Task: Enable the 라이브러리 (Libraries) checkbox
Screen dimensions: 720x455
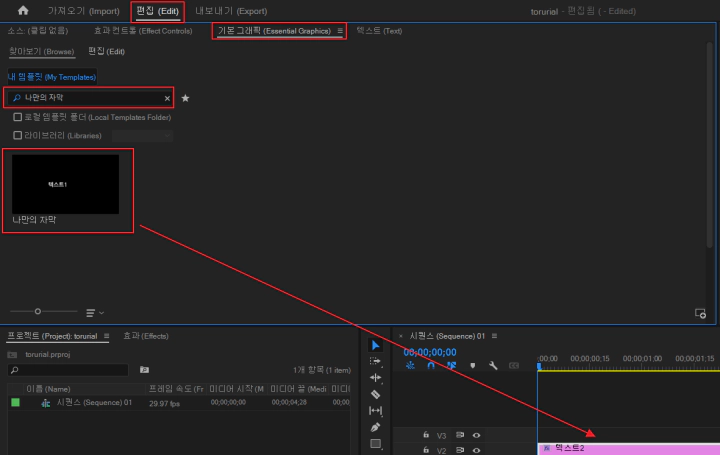Action: (x=17, y=135)
